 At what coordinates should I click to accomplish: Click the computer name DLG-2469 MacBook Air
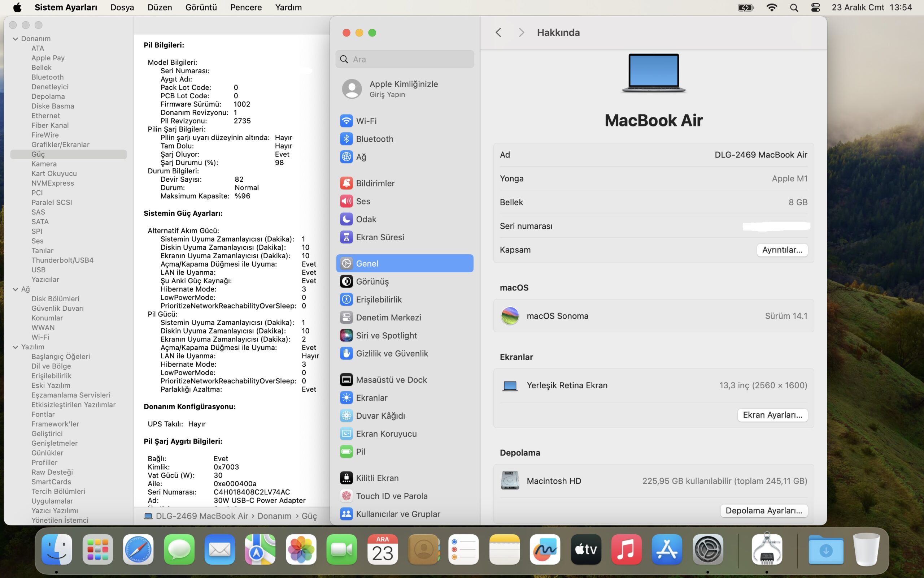[x=760, y=155]
